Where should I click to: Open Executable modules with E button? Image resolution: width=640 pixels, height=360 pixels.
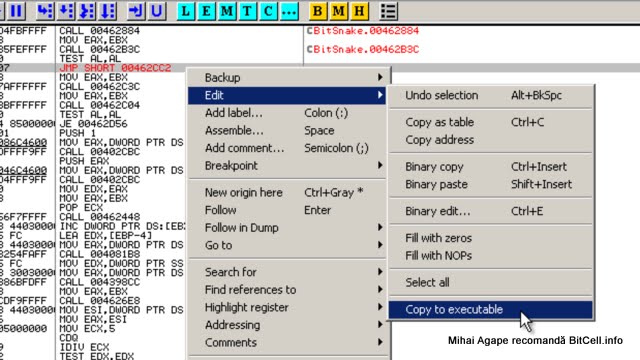pos(207,11)
